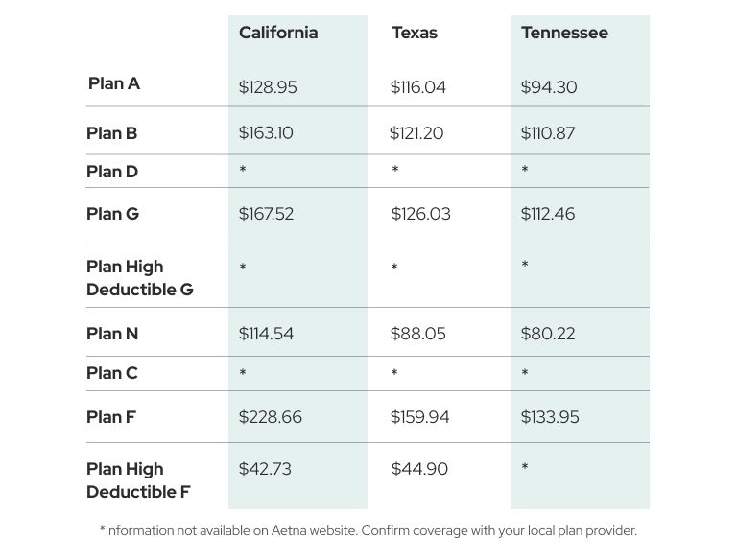The width and height of the screenshot is (737, 560).
Task: Click the Aetna website footnote text
Action: (x=368, y=531)
